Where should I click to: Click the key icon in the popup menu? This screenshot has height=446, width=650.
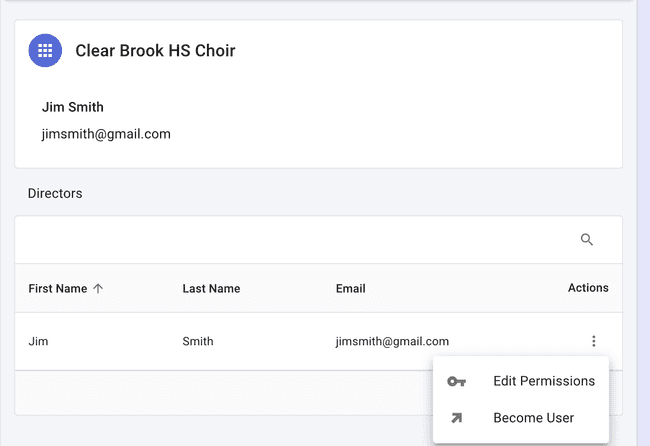(x=456, y=381)
